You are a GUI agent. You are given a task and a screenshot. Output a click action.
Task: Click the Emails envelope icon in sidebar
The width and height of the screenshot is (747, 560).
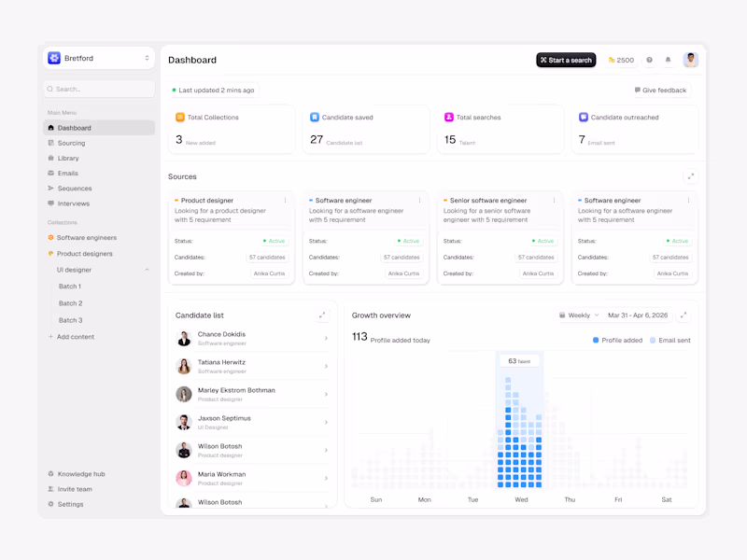[51, 173]
